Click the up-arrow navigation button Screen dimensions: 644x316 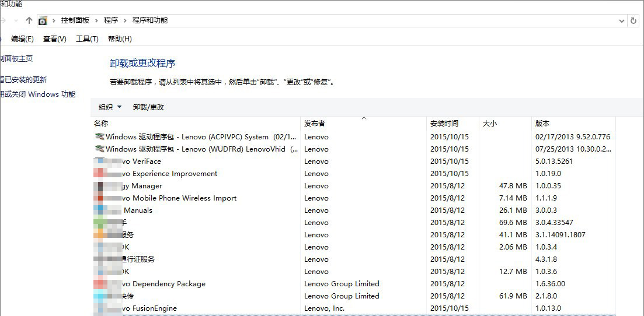(x=29, y=20)
